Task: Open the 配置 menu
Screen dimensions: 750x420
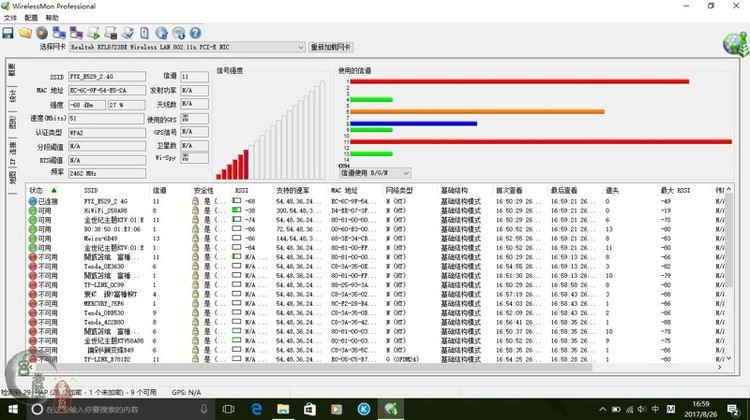Action: coord(31,18)
